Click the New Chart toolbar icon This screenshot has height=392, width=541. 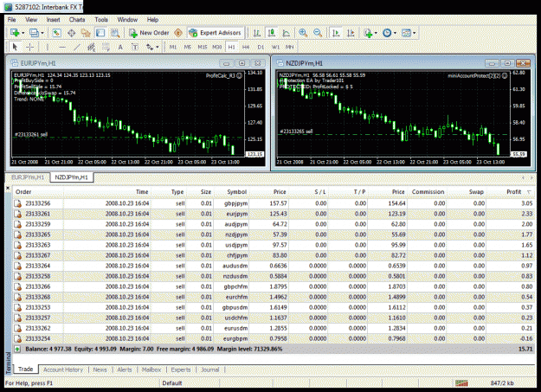click(x=15, y=33)
